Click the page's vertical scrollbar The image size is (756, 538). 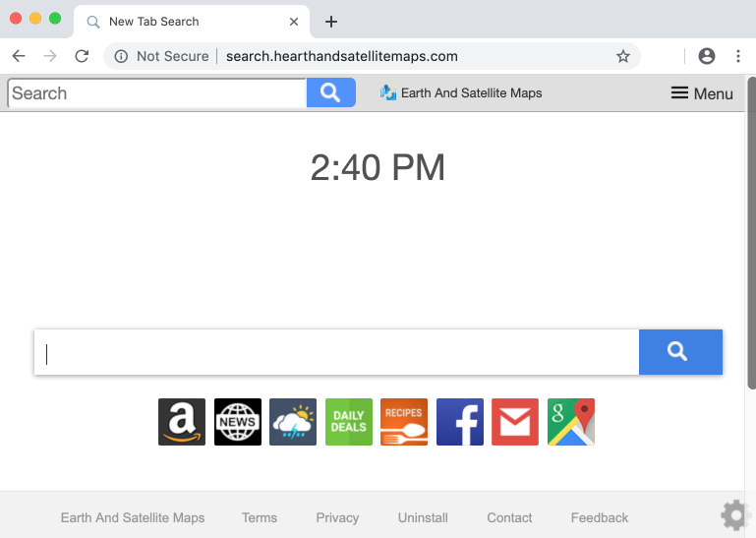751,236
